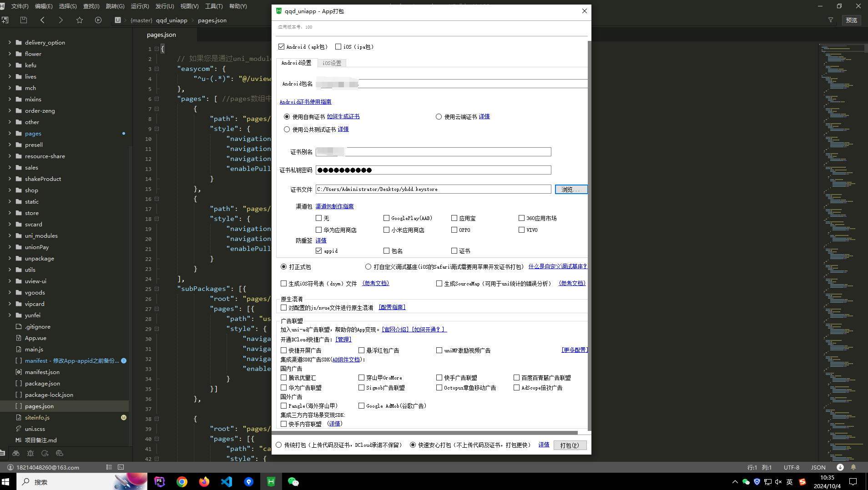Click the Windows Start button
This screenshot has height=490, width=868.
[x=6, y=482]
